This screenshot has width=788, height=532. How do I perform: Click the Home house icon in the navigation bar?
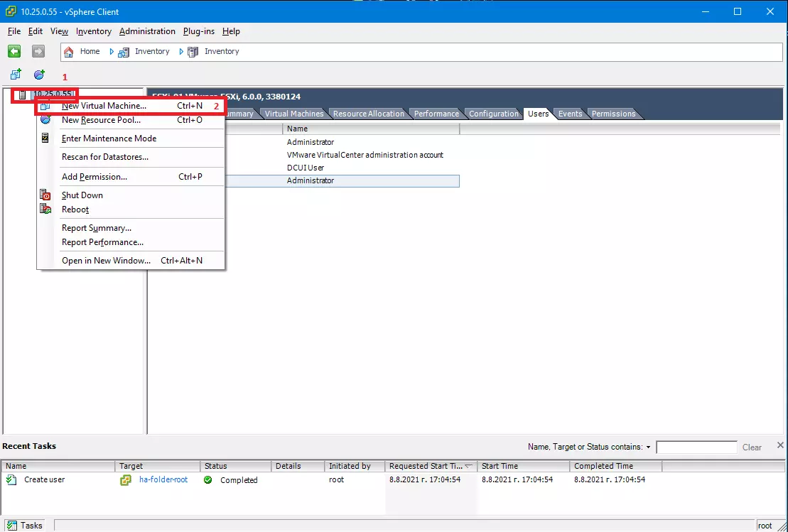[x=69, y=52]
